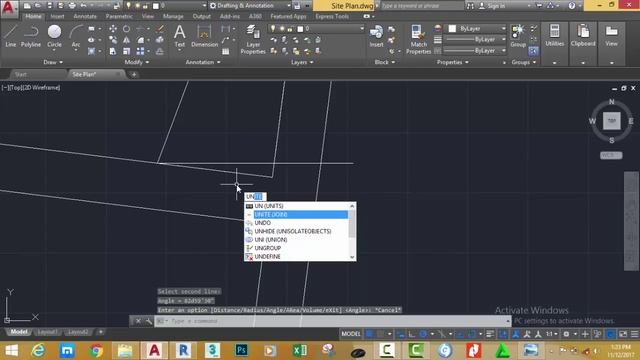Select the Circle tool
This screenshot has width=640, height=360.
pos(54,36)
